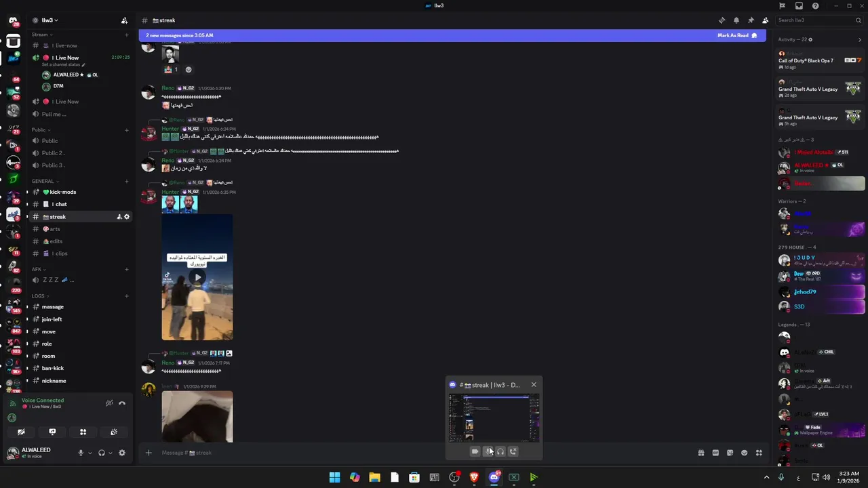Open the output device options arrow
The width and height of the screenshot is (868, 488).
[111, 453]
